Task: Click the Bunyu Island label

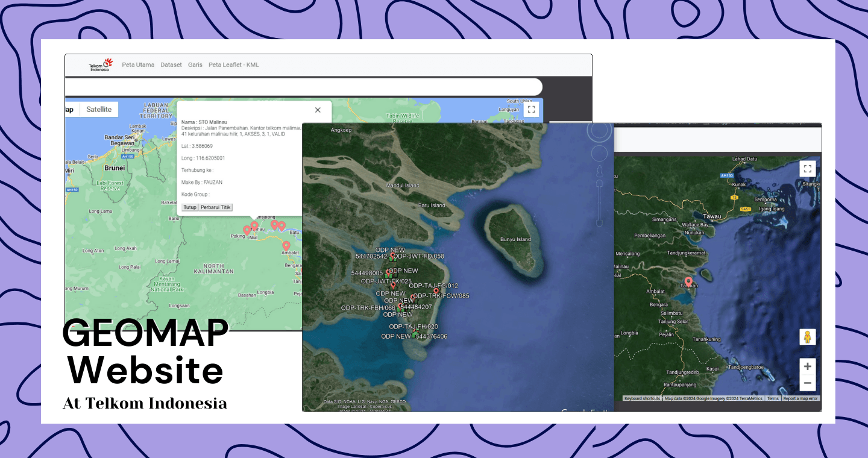Action: pyautogui.click(x=516, y=239)
